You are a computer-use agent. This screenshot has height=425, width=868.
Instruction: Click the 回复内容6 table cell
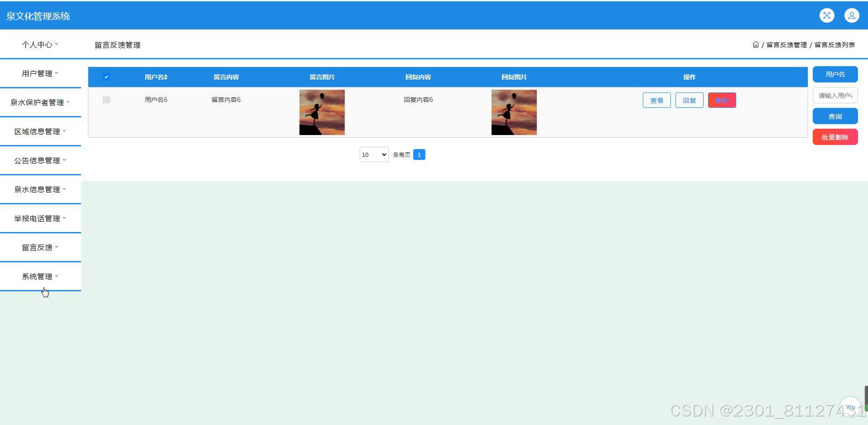click(418, 100)
